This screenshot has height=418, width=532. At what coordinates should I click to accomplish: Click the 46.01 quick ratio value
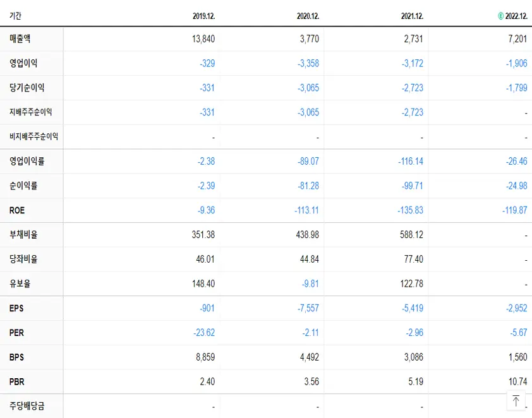(205, 260)
